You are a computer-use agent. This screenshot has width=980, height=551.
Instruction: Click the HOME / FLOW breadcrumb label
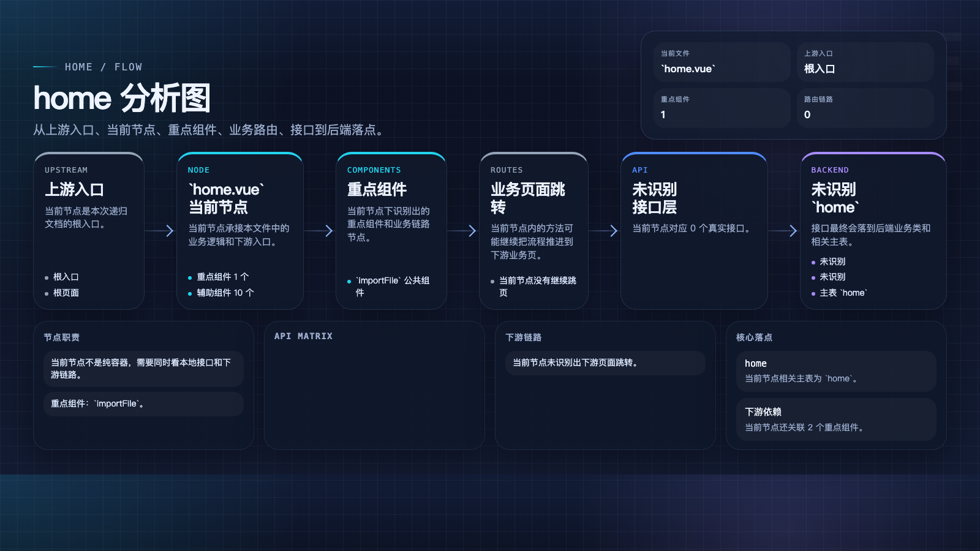point(104,67)
